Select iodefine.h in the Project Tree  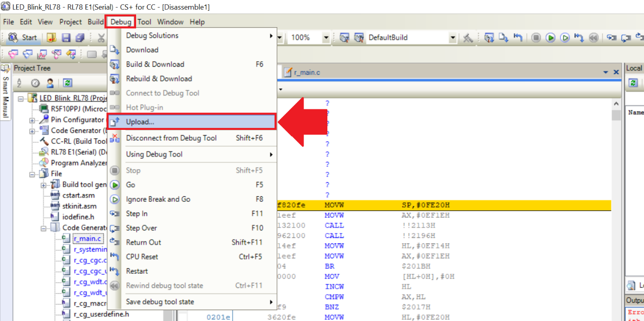(x=78, y=217)
